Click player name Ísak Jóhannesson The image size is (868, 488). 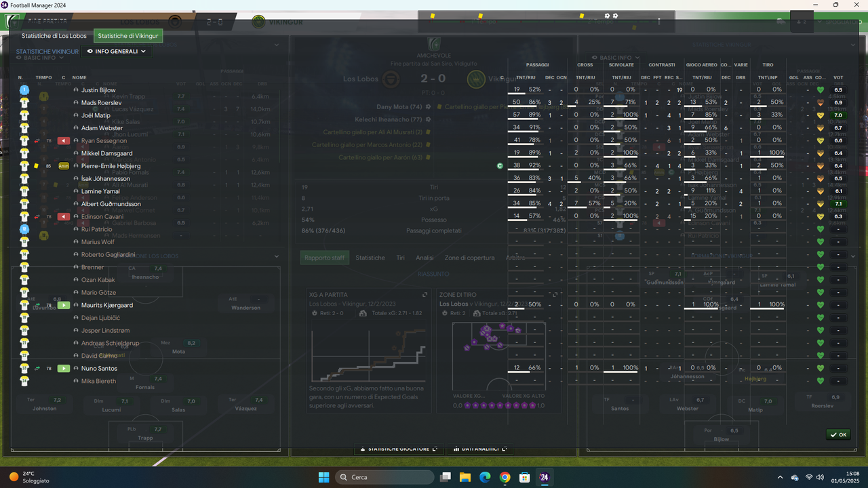click(106, 179)
